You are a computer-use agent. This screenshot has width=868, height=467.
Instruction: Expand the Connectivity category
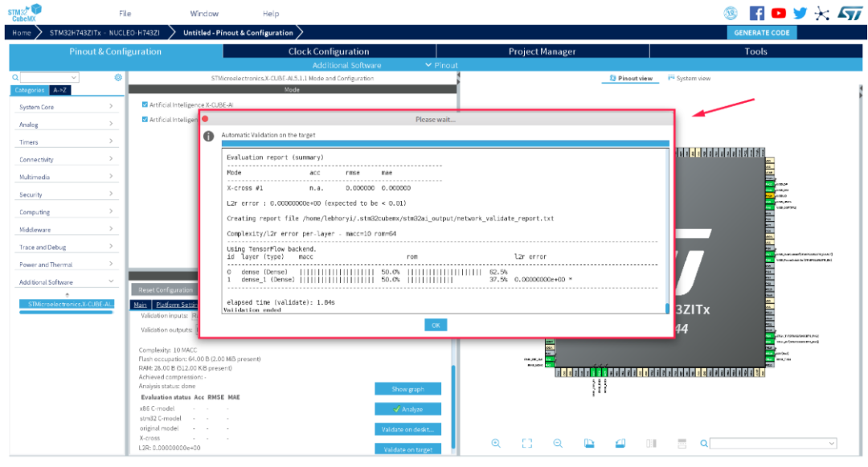point(65,159)
